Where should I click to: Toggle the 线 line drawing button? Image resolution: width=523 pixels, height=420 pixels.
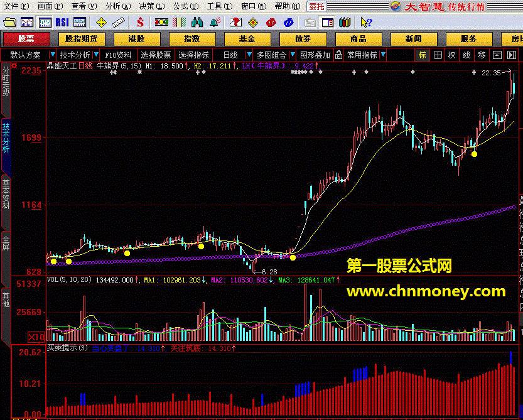point(466,55)
